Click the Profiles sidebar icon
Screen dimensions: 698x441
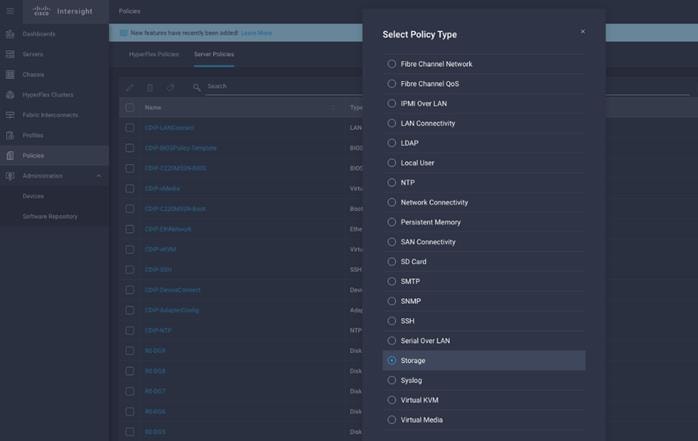pyautogui.click(x=10, y=135)
